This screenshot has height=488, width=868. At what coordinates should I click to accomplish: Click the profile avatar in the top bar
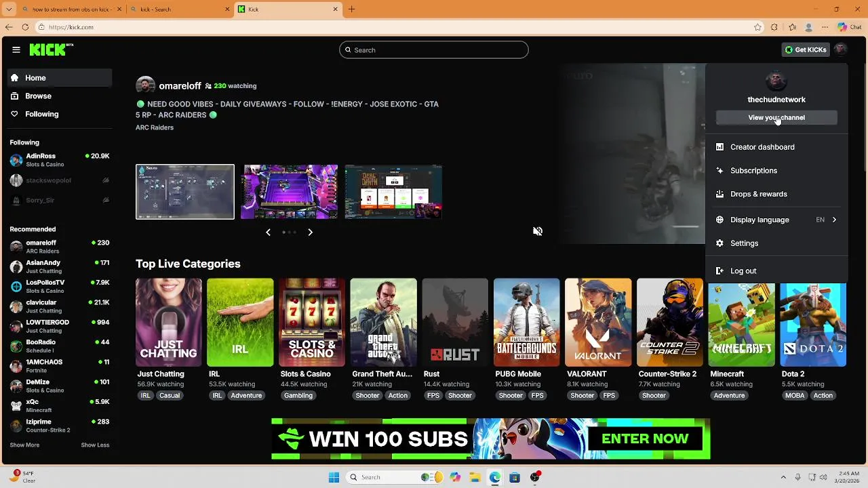point(841,49)
